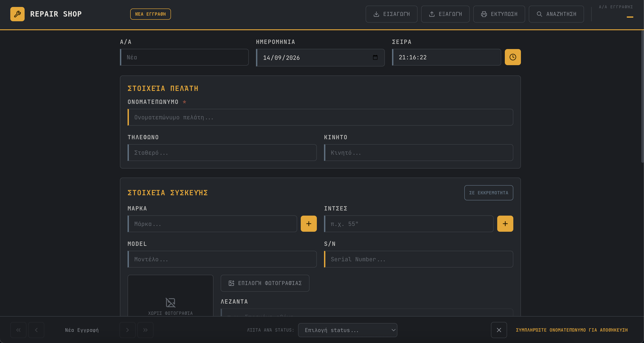Open the Επιλογή status dropdown
The width and height of the screenshot is (644, 343).
pos(348,330)
